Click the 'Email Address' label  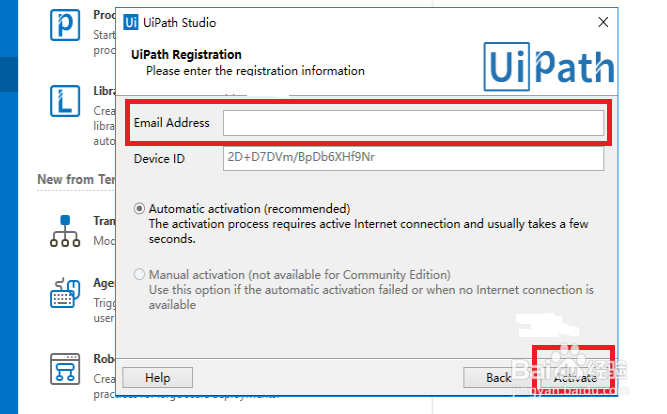click(x=172, y=123)
